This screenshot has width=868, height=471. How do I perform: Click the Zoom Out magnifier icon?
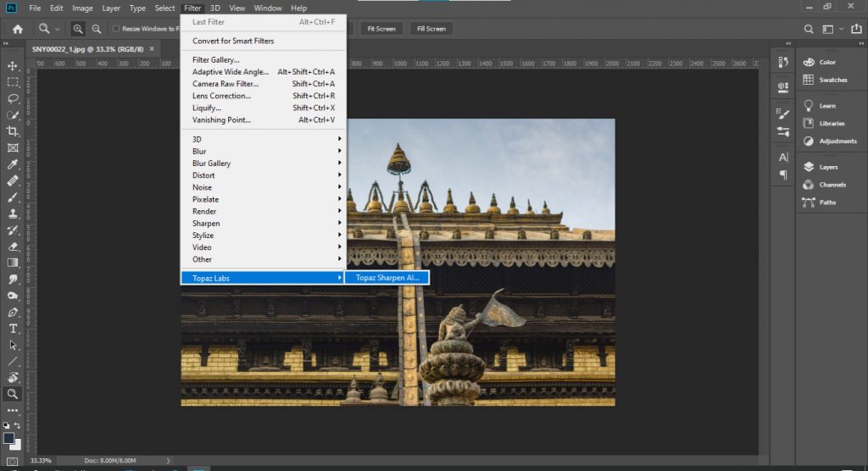97,29
